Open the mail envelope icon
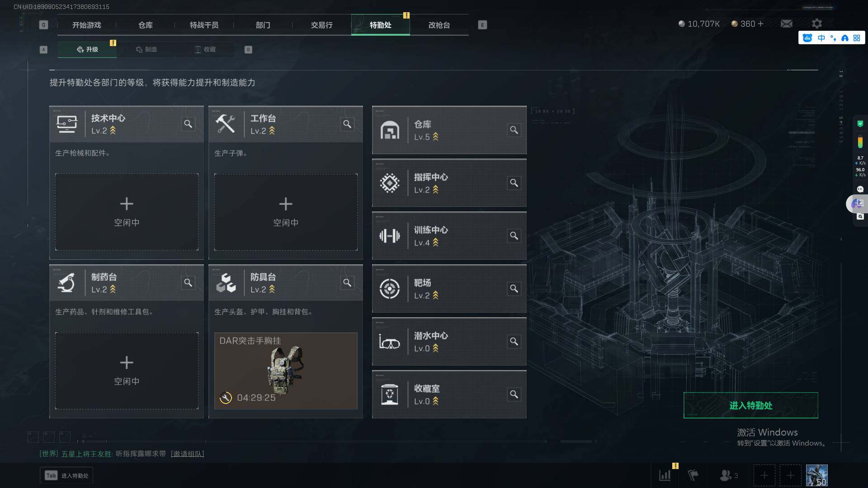 [x=786, y=23]
